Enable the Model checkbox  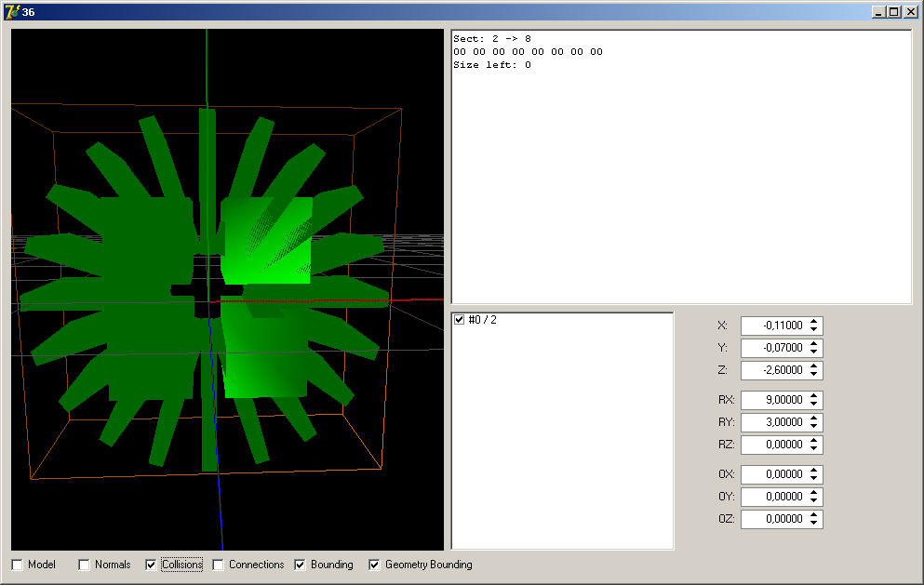pyautogui.click(x=18, y=565)
